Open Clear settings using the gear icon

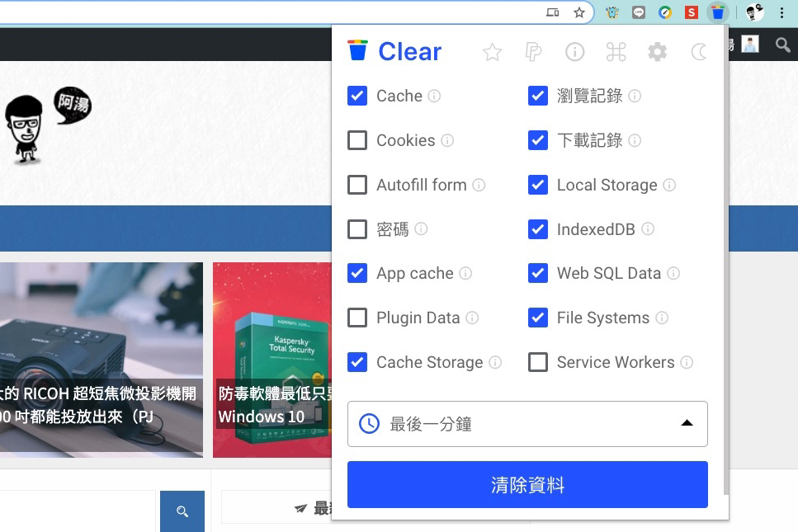658,51
